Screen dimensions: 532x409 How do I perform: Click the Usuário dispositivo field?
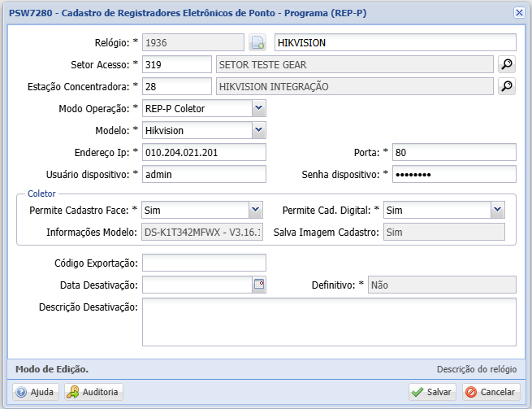click(204, 174)
